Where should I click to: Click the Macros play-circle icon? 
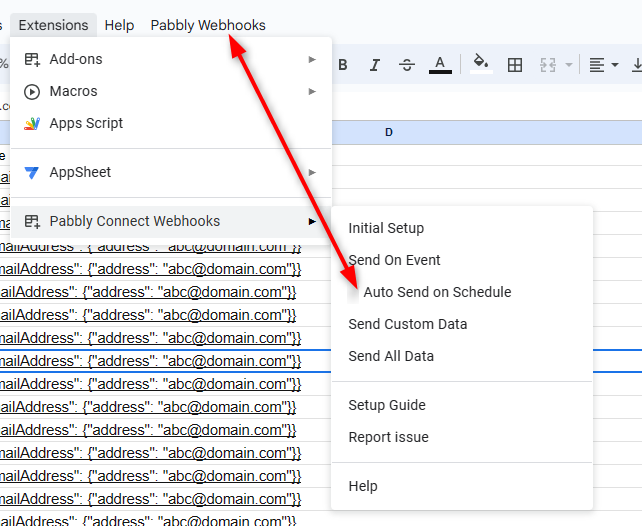click(x=32, y=92)
